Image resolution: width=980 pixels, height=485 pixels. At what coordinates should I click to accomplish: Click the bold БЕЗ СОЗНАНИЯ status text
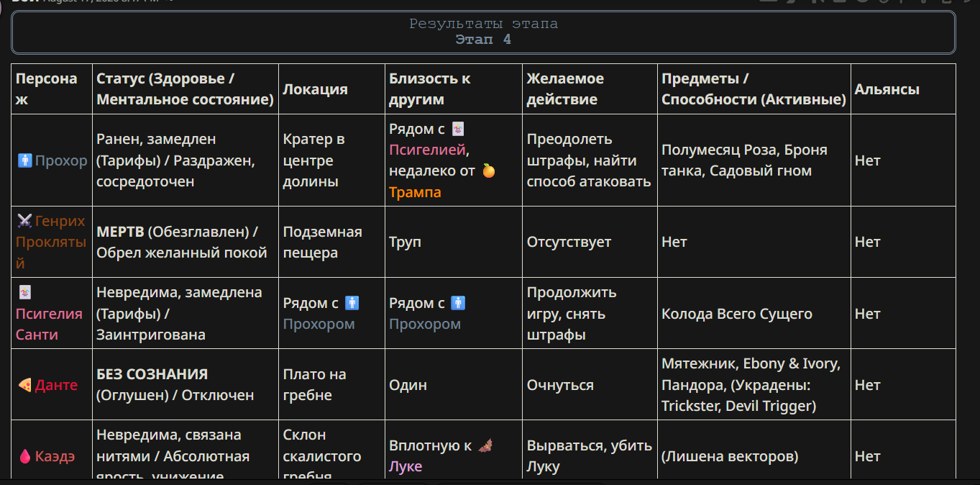tap(152, 374)
